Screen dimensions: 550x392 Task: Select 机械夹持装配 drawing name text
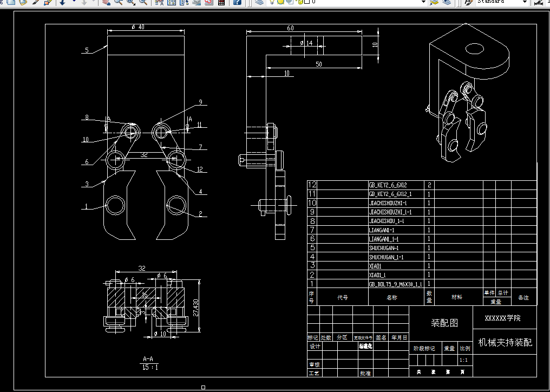tap(505, 342)
